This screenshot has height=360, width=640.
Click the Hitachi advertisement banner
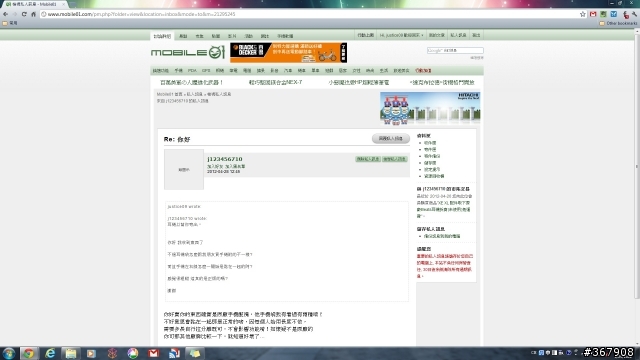[430, 108]
